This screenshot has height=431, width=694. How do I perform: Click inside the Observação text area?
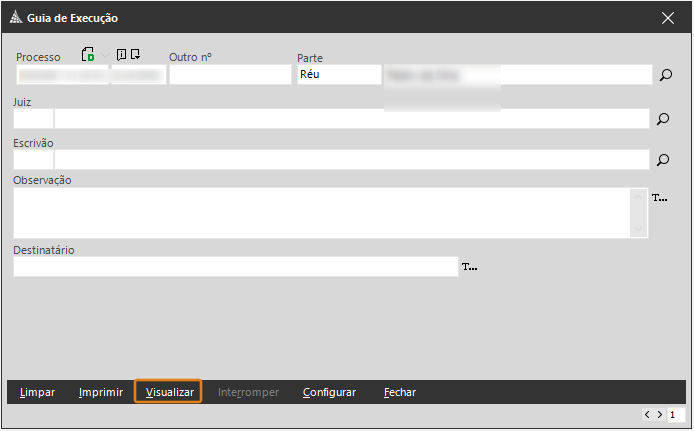coord(322,213)
